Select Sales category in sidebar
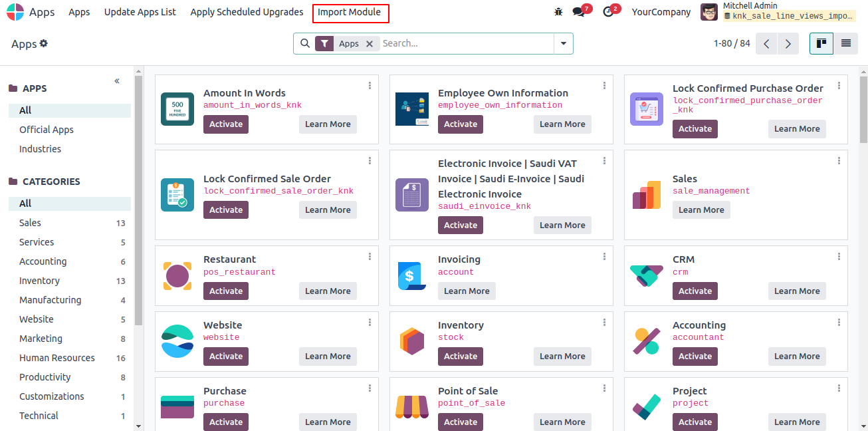868x431 pixels. click(70, 223)
